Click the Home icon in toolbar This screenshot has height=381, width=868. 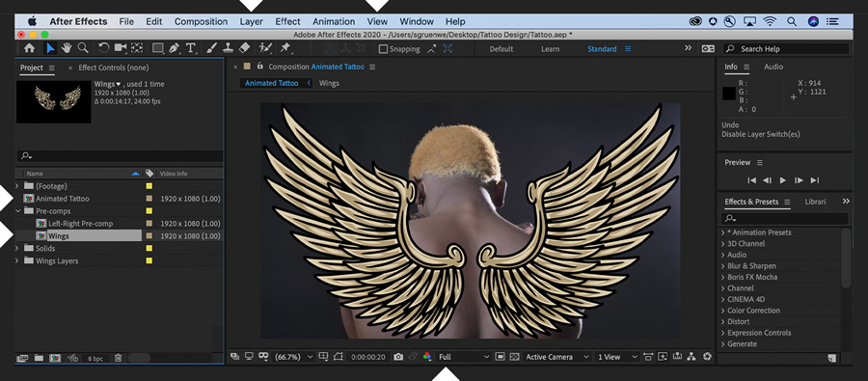coord(29,48)
